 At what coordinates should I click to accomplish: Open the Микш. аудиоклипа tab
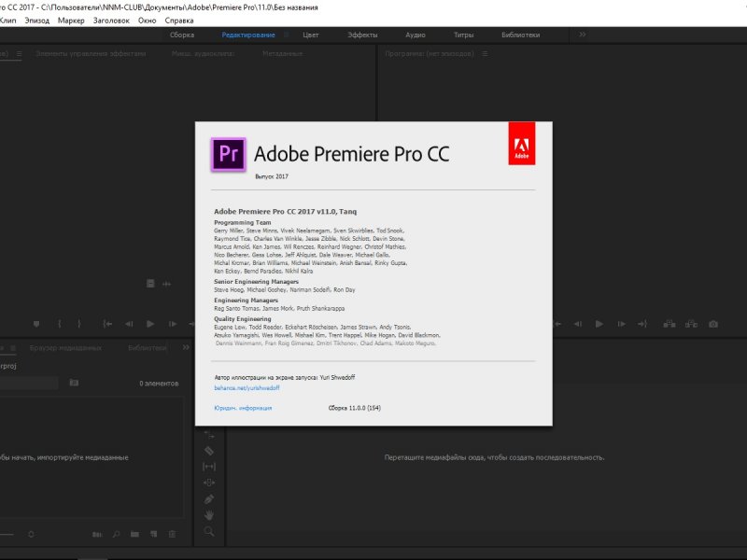coord(203,54)
